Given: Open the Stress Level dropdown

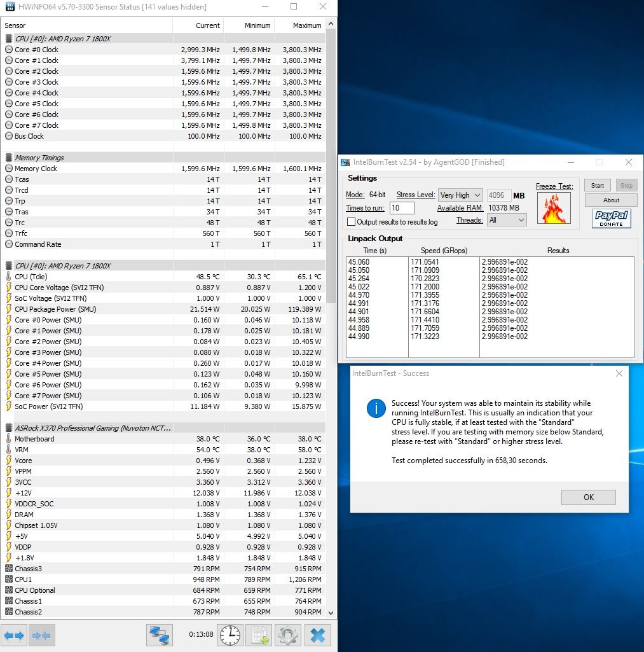Looking at the screenshot, I should point(460,195).
